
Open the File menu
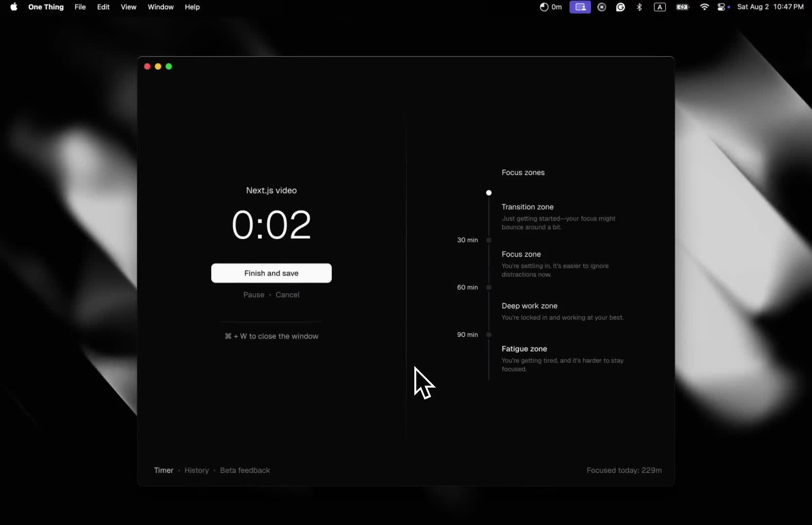pyautogui.click(x=80, y=7)
